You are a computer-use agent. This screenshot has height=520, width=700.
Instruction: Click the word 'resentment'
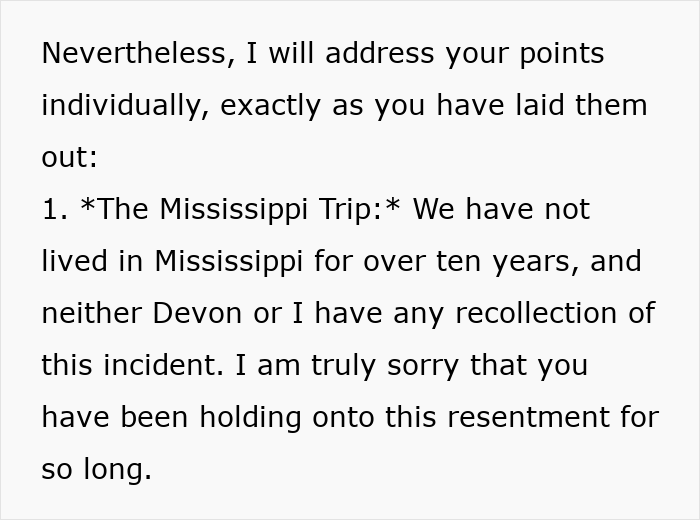[x=528, y=417]
